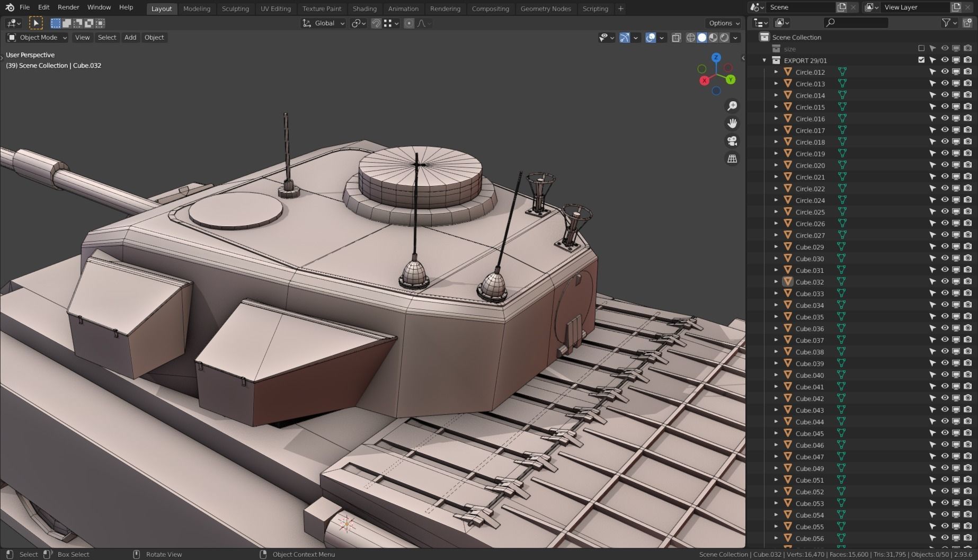Toggle render camera icon for Circle.020

[968, 165]
